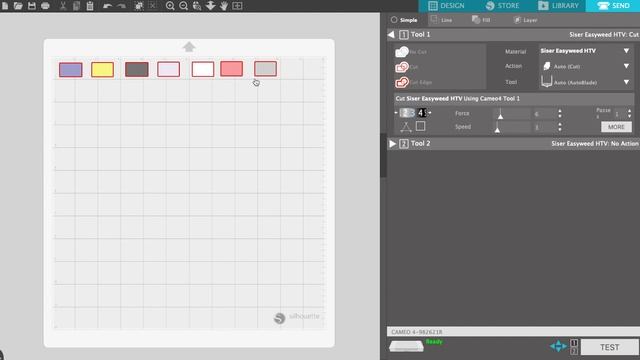640x360 pixels.
Task: Undo the last action with the arrow icon
Action: 107,6
